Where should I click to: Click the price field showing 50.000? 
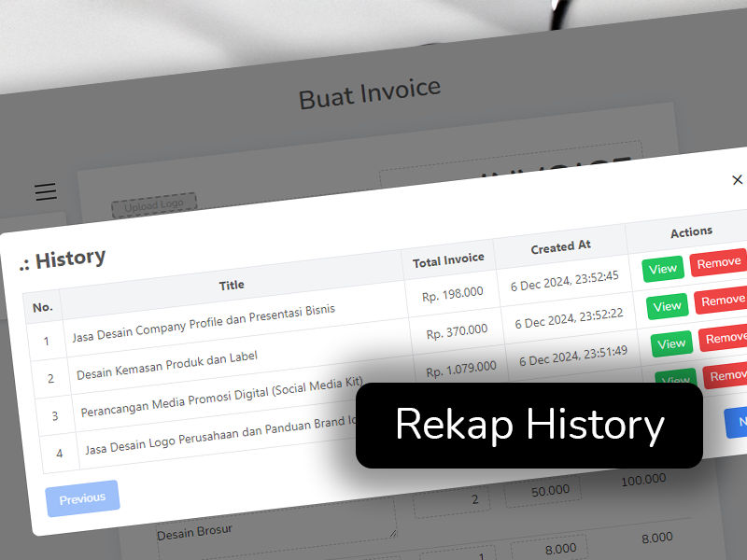coord(543,491)
